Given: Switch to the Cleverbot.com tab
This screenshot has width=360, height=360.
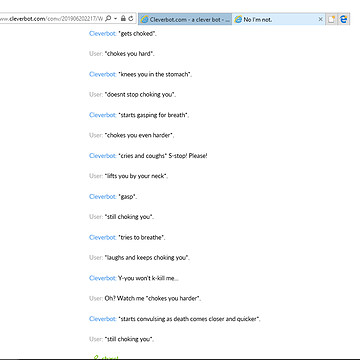Looking at the screenshot, I should tap(185, 19).
